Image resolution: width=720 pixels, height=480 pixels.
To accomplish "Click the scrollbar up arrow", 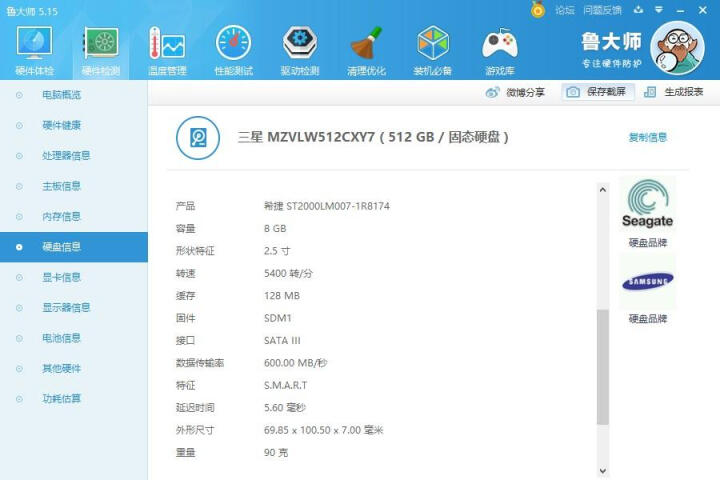I will tap(603, 190).
